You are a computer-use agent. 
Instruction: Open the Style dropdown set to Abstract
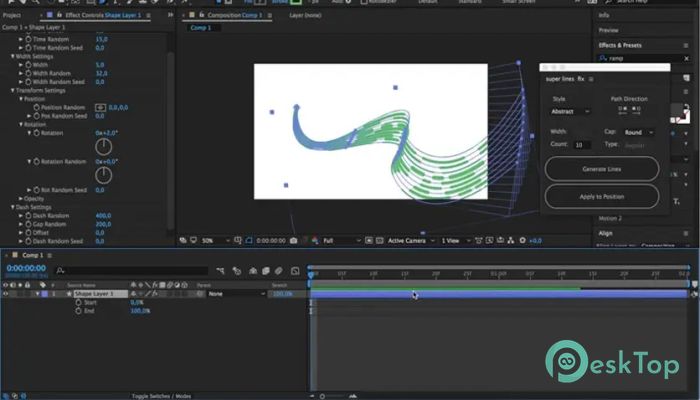[x=570, y=112]
